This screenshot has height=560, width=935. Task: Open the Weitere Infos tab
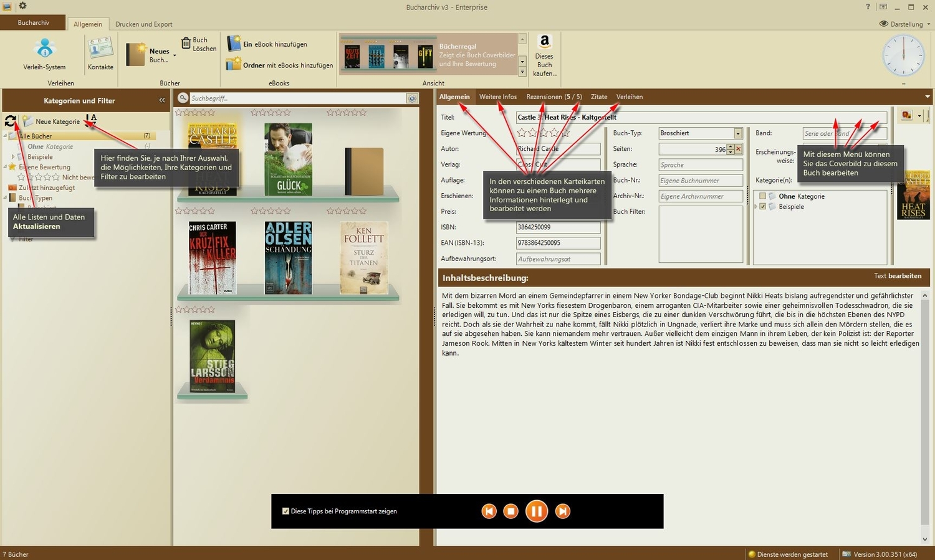498,97
